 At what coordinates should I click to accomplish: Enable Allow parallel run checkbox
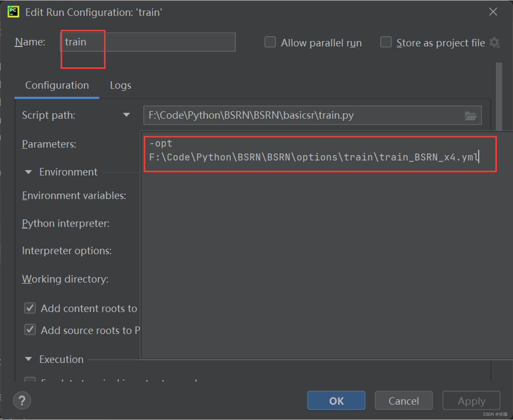pyautogui.click(x=270, y=42)
